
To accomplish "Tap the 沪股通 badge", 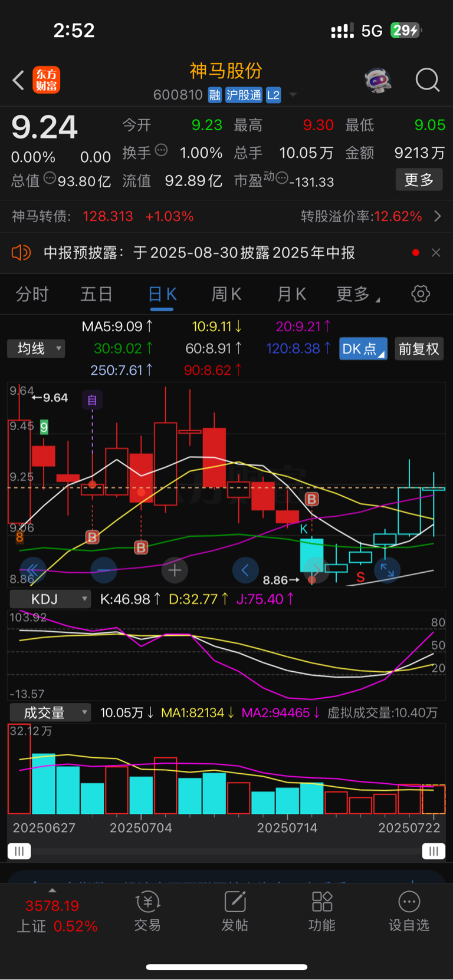I will coord(244,95).
